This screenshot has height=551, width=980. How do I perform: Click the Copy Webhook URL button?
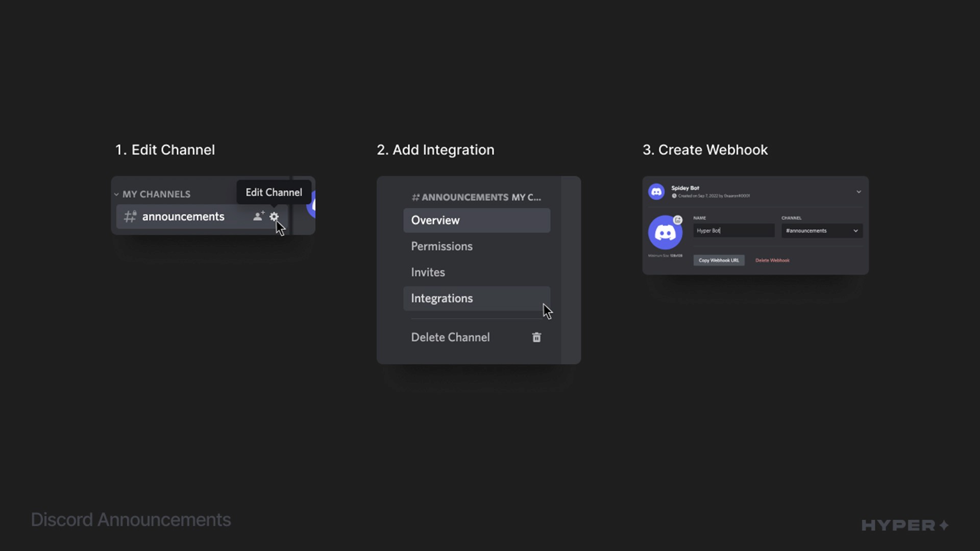point(719,260)
